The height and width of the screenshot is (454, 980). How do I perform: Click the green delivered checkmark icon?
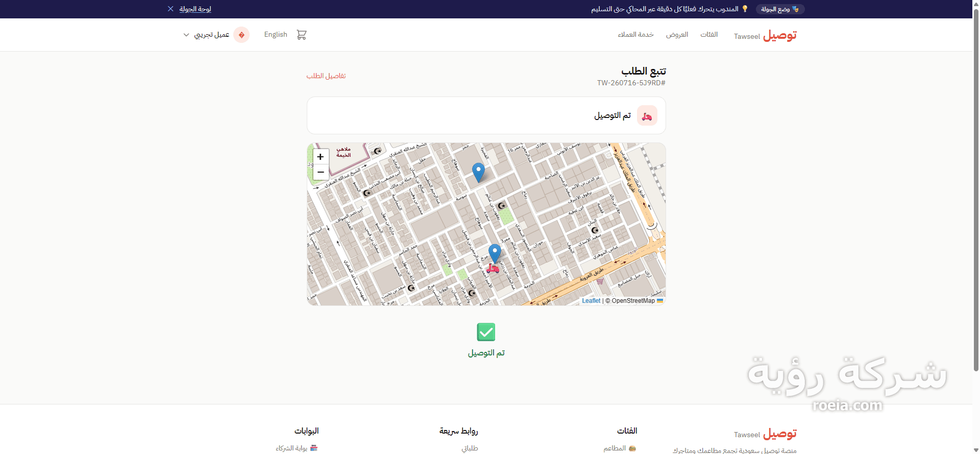pos(486,332)
